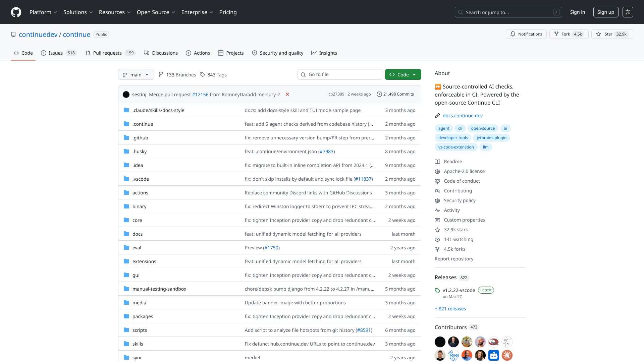Click the fork icon beside 4.5k forks
Screen dimensions: 644x362
pyautogui.click(x=437, y=249)
